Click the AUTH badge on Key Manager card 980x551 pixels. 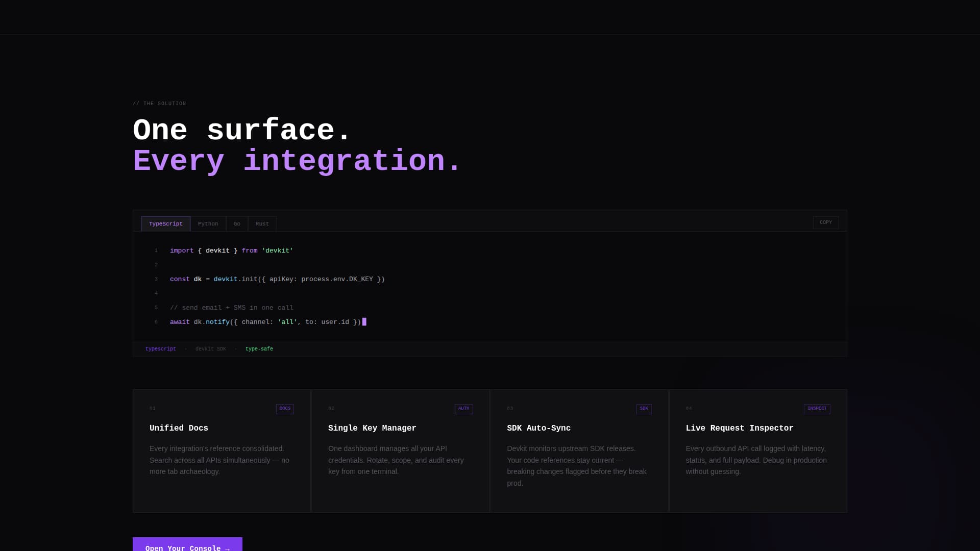click(x=463, y=409)
